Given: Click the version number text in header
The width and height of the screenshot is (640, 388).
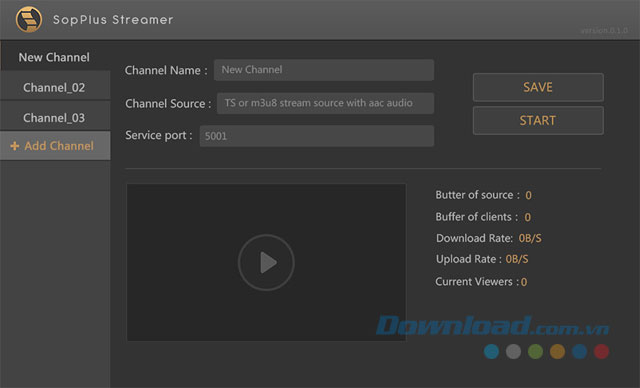Looking at the screenshot, I should click(x=604, y=31).
